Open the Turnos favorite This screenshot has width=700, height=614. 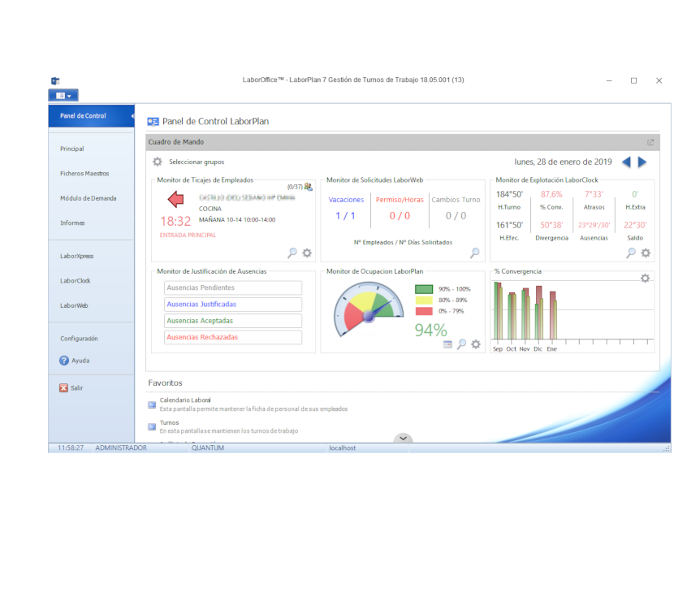coord(169,422)
